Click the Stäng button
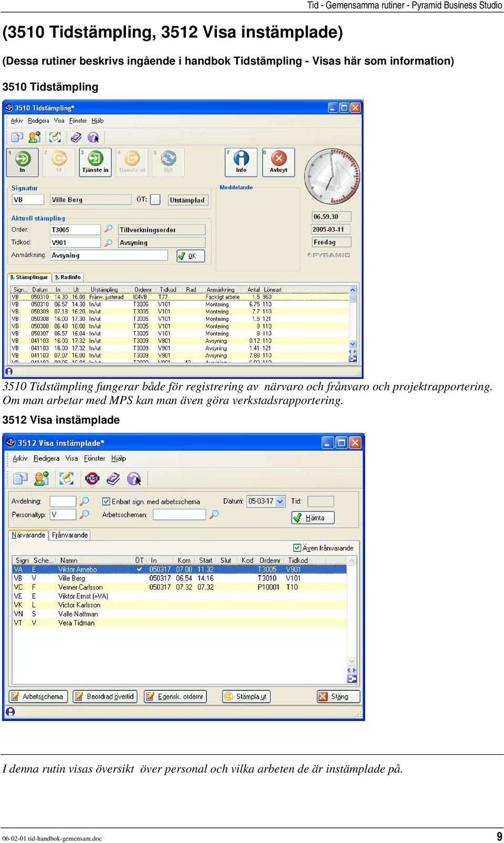 (x=339, y=696)
